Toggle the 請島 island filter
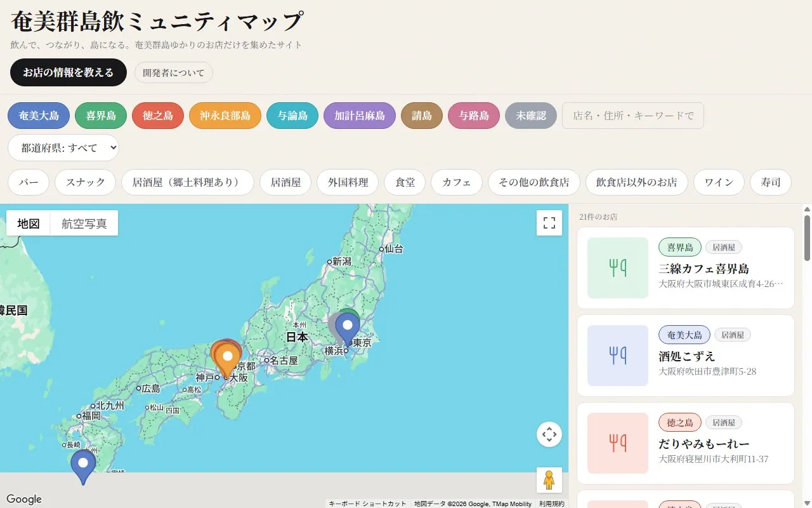 pyautogui.click(x=422, y=116)
